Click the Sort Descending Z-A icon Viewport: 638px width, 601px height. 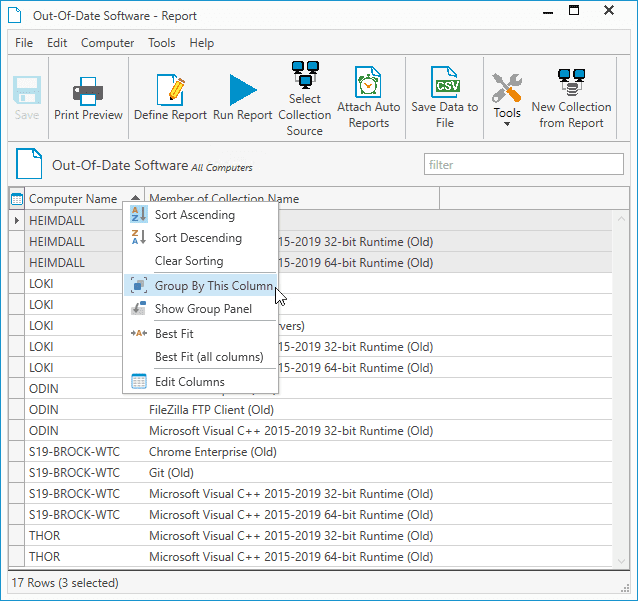point(139,238)
